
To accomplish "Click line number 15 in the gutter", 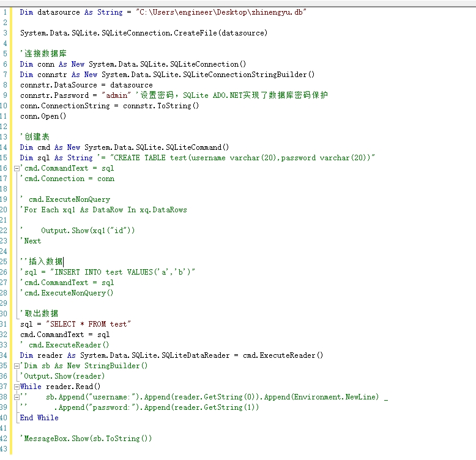I will coord(5,158).
